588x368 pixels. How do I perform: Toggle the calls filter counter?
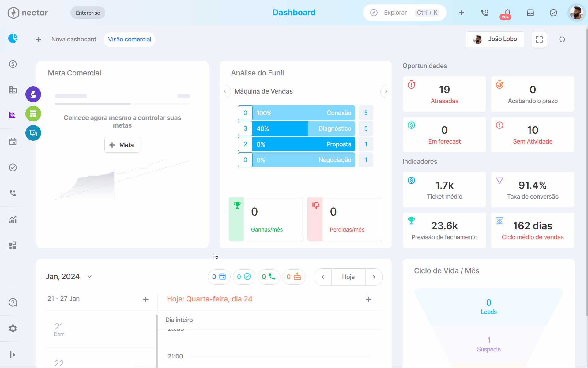(269, 277)
